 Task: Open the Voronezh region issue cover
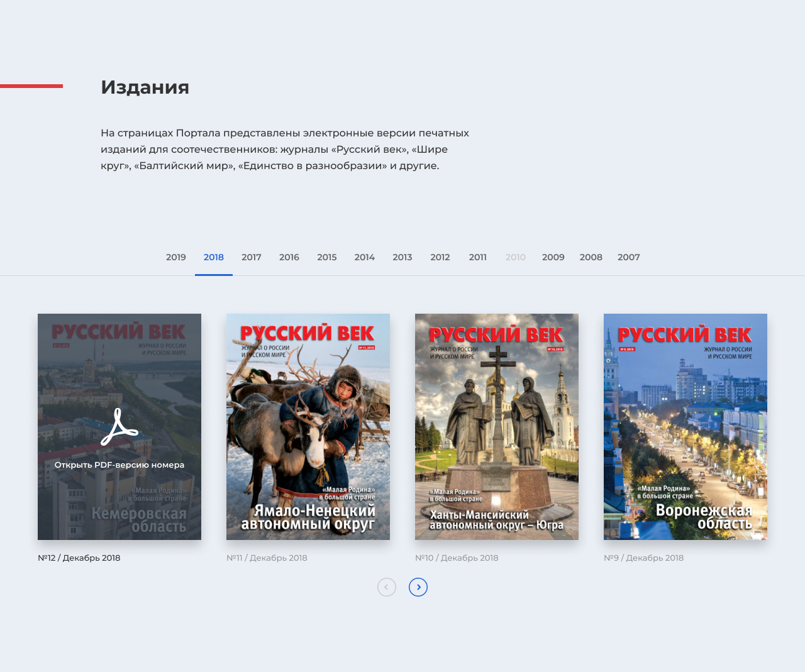[x=686, y=427]
